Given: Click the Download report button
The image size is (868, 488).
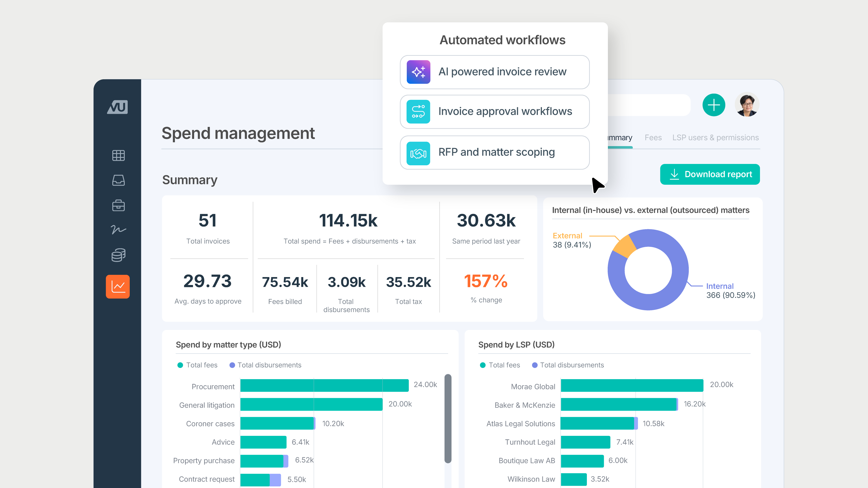Looking at the screenshot, I should pyautogui.click(x=710, y=174).
